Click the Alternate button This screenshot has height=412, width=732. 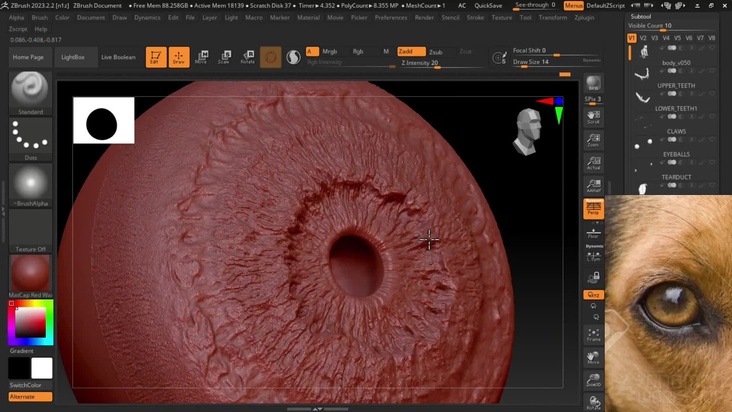pyautogui.click(x=30, y=397)
